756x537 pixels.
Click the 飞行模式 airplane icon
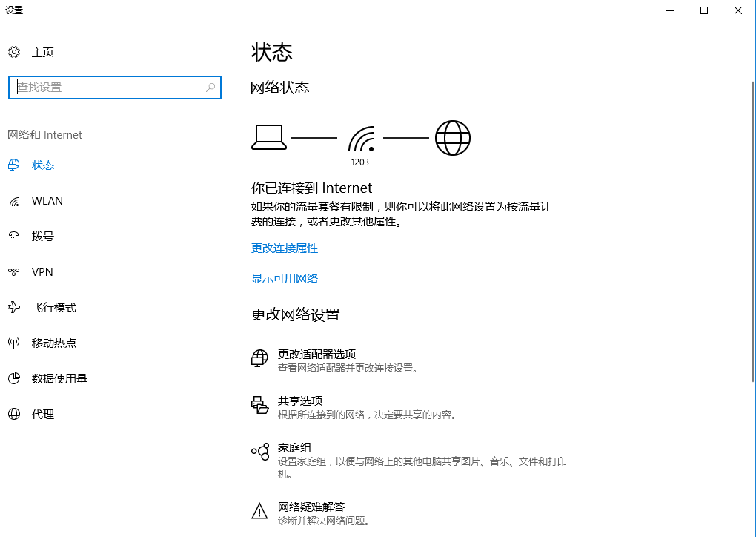click(13, 308)
